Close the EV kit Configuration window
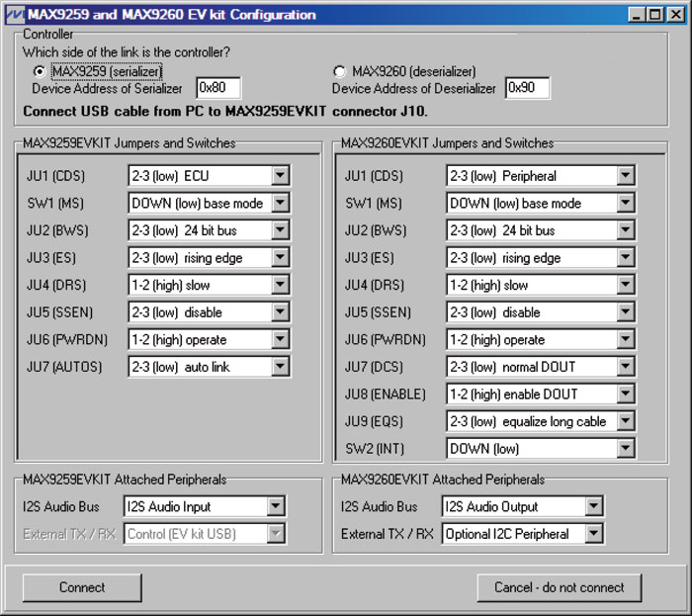This screenshot has height=616, width=692. 676,15
